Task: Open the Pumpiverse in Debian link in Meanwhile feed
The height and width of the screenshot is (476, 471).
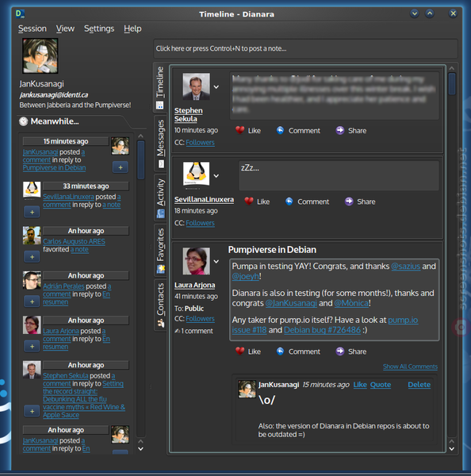Action: tap(55, 167)
